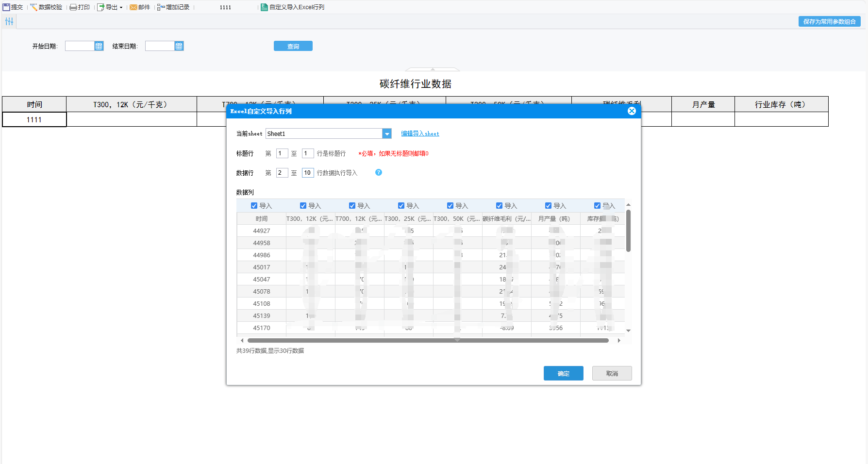Expand the 当前sheet dropdown list

click(x=387, y=134)
